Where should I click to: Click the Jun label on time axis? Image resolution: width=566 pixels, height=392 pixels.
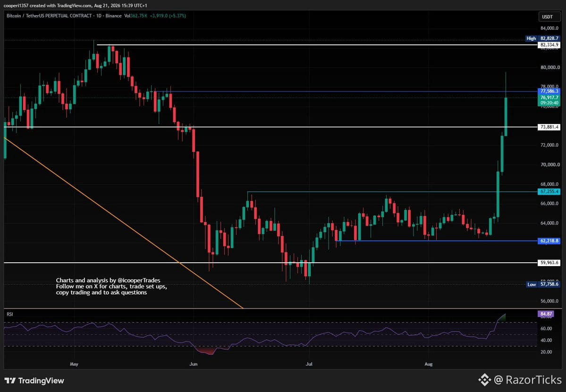coord(194,364)
